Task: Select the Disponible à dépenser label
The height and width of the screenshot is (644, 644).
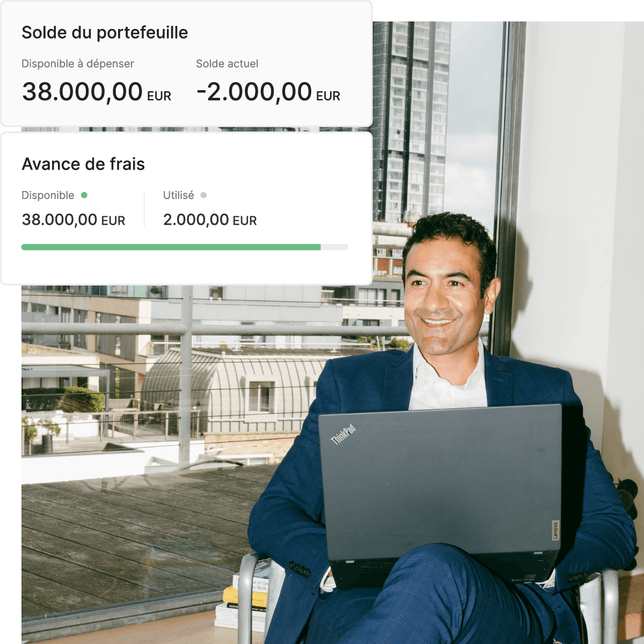Action: [78, 64]
